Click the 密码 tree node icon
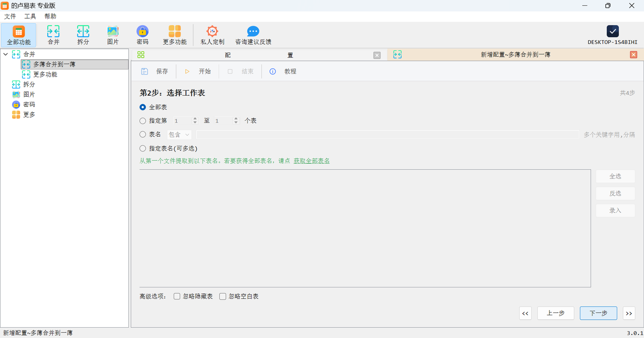 tap(16, 105)
